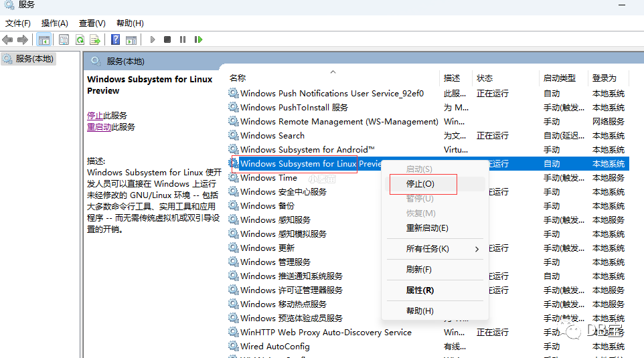Click 自动(延迟... startup type for Windows Search
Viewport: 644px width, 358px height.
click(564, 135)
